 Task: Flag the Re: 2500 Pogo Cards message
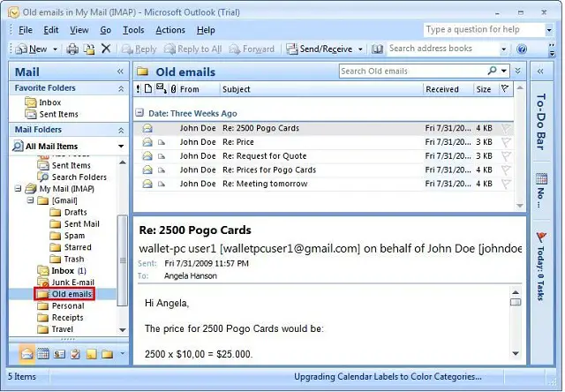pos(506,128)
